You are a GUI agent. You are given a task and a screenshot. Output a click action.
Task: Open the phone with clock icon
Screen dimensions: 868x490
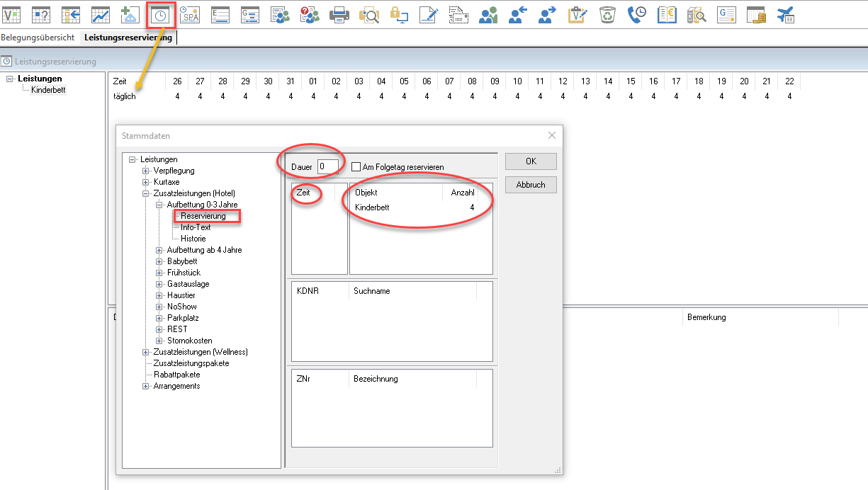(637, 14)
